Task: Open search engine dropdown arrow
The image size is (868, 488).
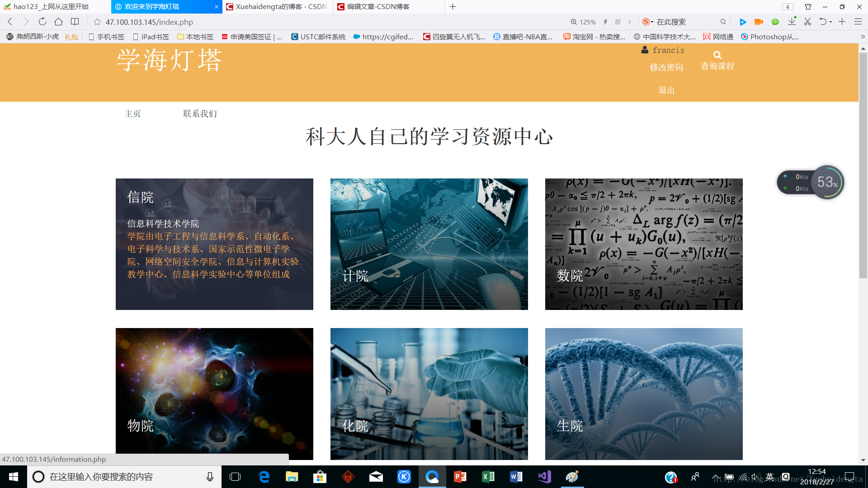Action: pos(652,22)
